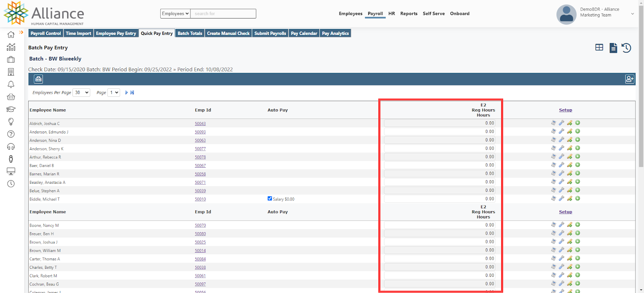
Task: Click the pencil edit icon for Anderson, Nina D
Action: pos(570,140)
